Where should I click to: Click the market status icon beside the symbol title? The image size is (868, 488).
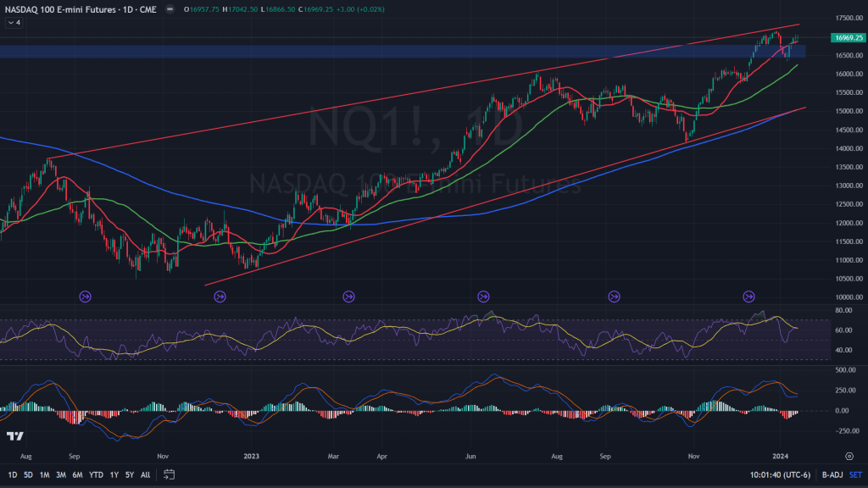(170, 9)
